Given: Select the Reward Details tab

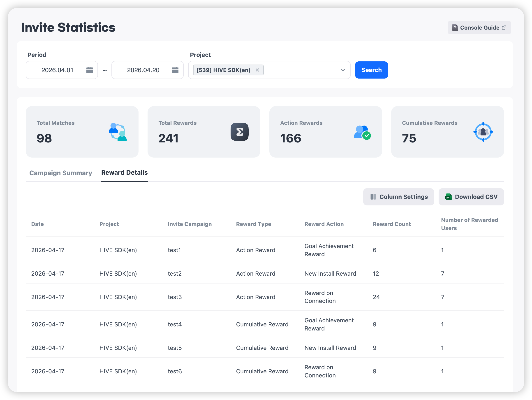Looking at the screenshot, I should point(124,172).
